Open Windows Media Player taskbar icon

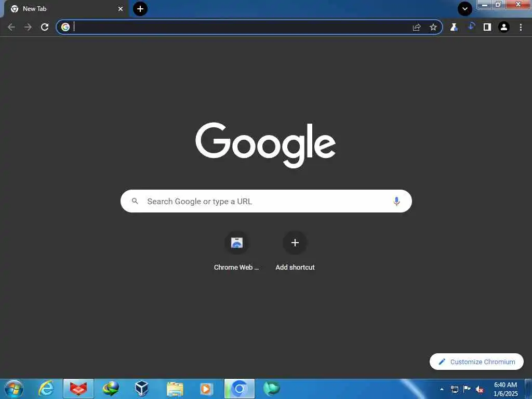(206, 389)
